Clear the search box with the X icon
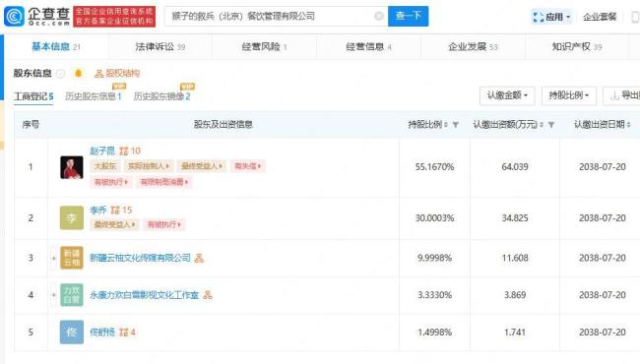The height and width of the screenshot is (364, 640). click(x=379, y=16)
